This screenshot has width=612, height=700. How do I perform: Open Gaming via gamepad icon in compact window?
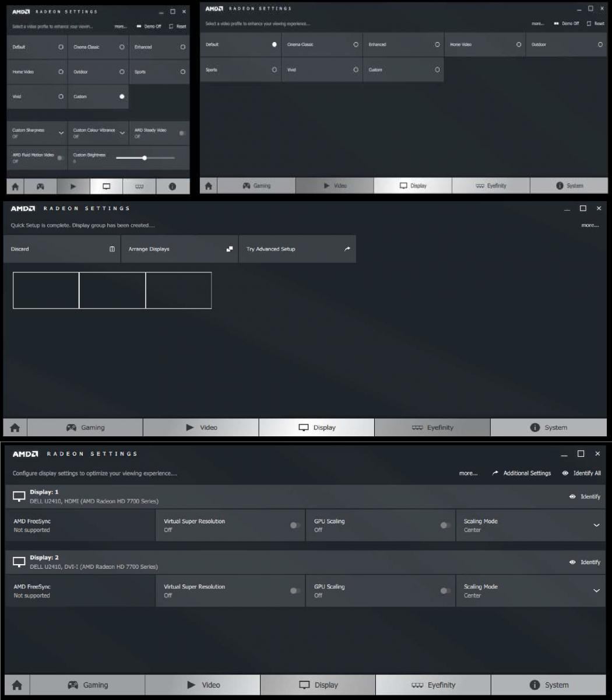tap(40, 187)
